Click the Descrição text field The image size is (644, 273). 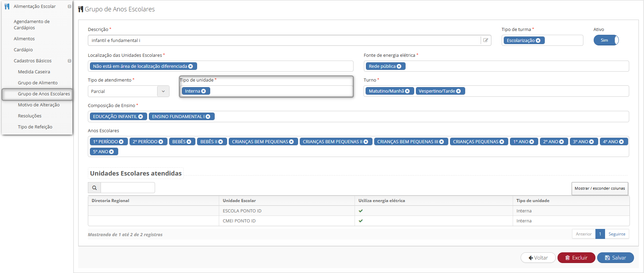(x=284, y=40)
